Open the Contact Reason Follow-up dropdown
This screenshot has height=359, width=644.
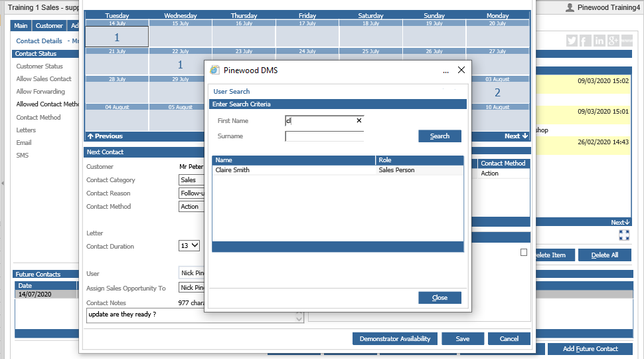point(192,193)
